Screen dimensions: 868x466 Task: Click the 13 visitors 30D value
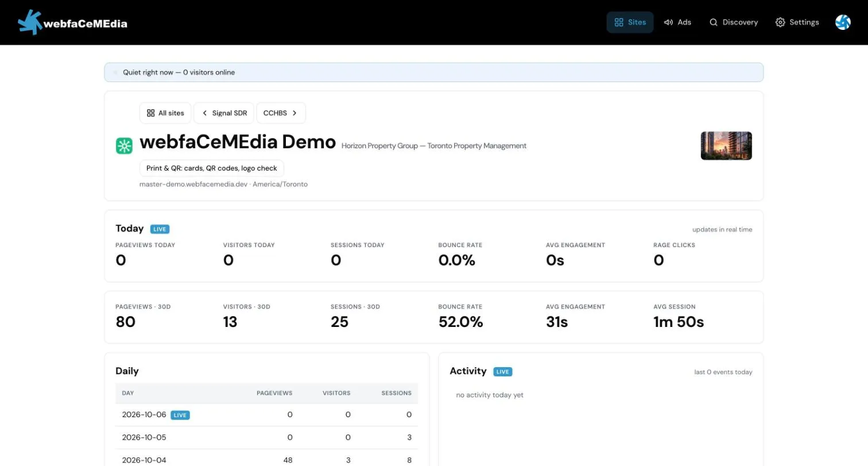coord(230,322)
